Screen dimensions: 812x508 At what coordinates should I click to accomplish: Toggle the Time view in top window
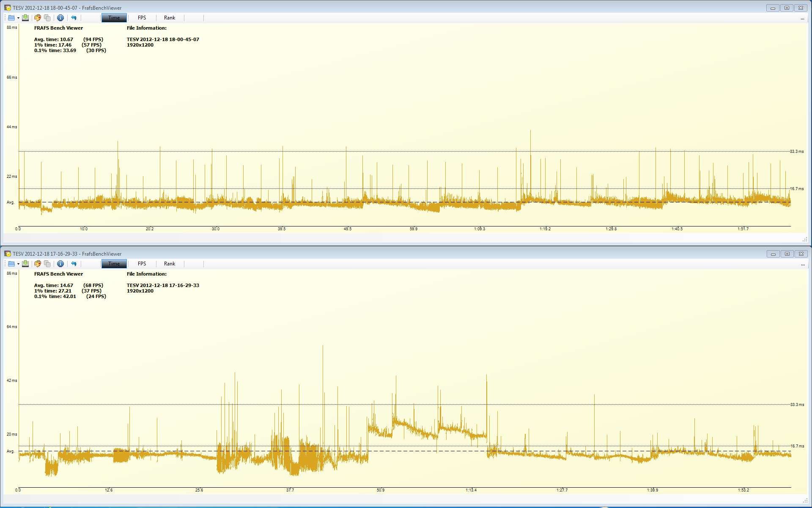tap(114, 18)
